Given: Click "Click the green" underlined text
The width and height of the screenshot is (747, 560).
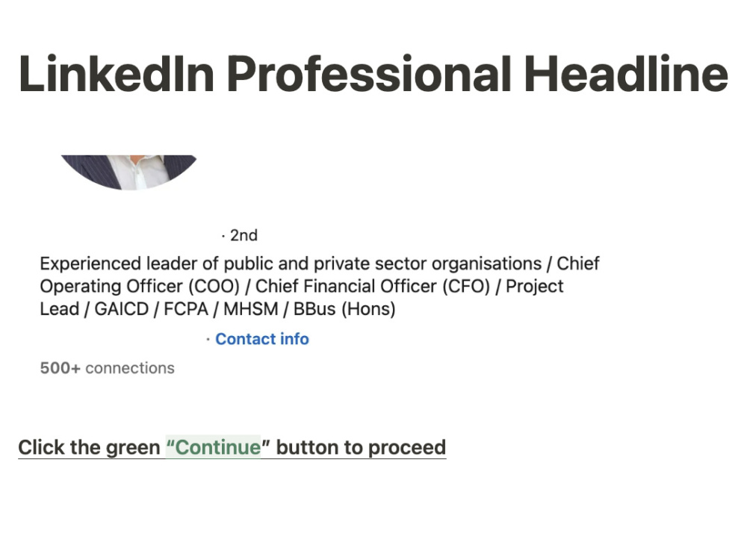Looking at the screenshot, I should tap(89, 447).
